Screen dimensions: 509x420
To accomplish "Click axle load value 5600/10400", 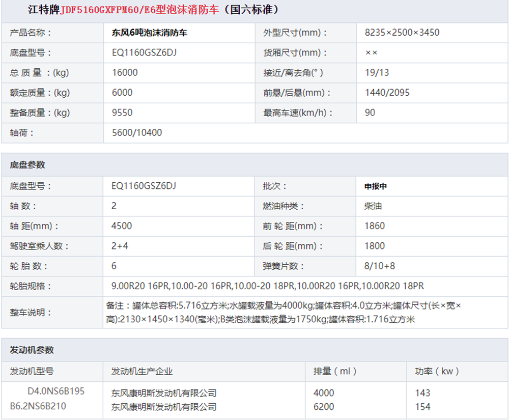I will [136, 132].
